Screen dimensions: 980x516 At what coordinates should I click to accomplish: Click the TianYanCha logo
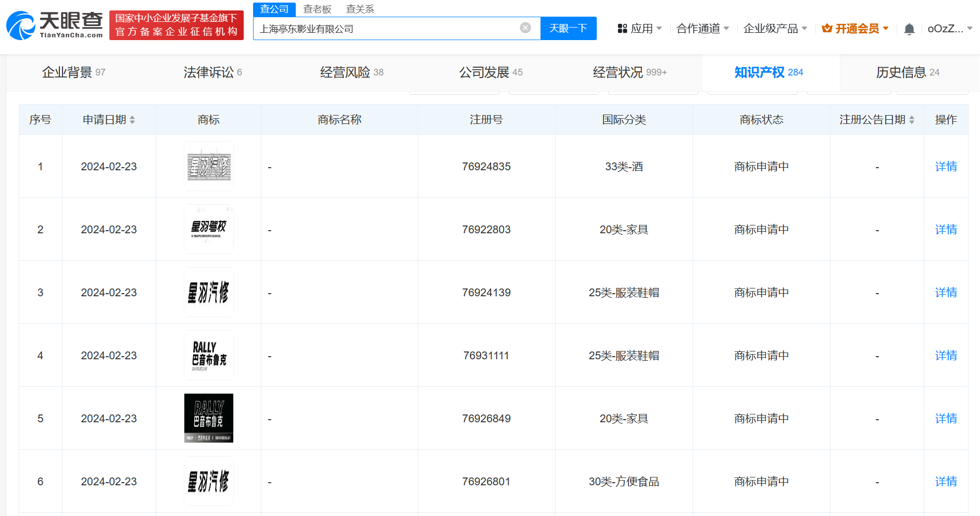pyautogui.click(x=55, y=25)
